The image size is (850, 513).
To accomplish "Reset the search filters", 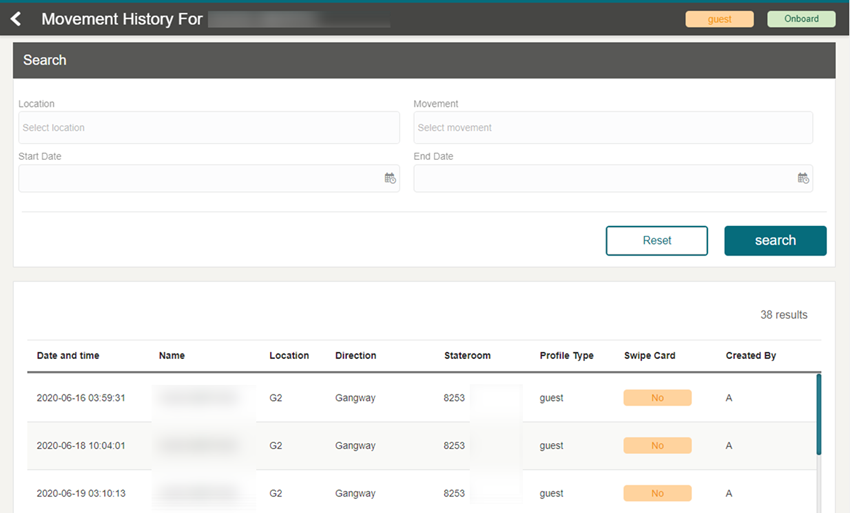I will pyautogui.click(x=656, y=240).
